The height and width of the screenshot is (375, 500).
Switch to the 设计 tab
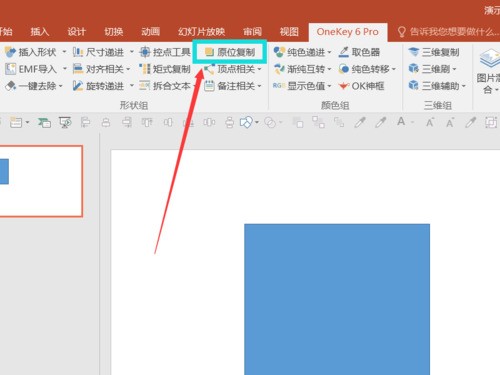(77, 32)
